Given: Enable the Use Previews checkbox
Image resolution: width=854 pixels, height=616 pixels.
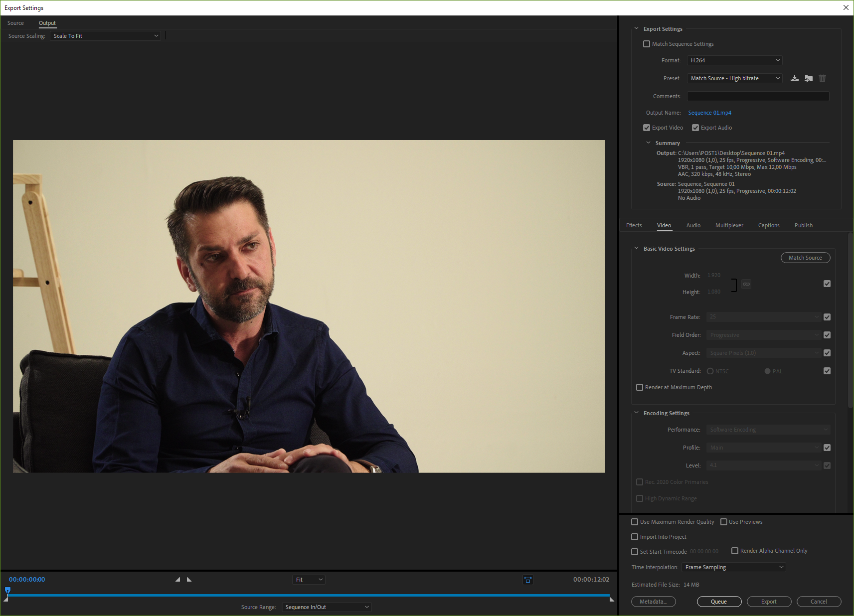Looking at the screenshot, I should coord(724,522).
